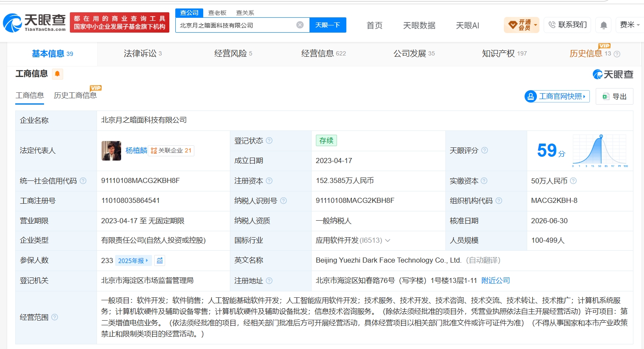The height and width of the screenshot is (349, 644).
Task: Select registration number 110108035864541
Action: click(x=130, y=200)
